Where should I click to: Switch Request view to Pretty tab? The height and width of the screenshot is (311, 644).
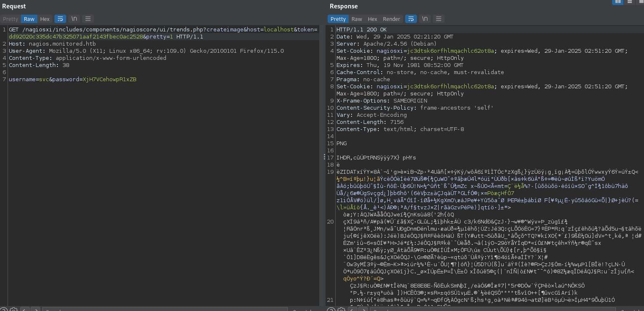tap(10, 19)
